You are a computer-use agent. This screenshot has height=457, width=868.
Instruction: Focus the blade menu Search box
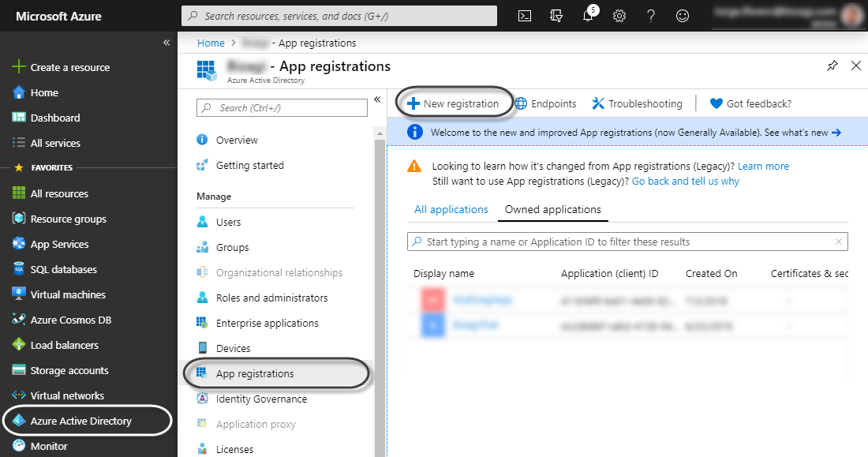tap(282, 107)
